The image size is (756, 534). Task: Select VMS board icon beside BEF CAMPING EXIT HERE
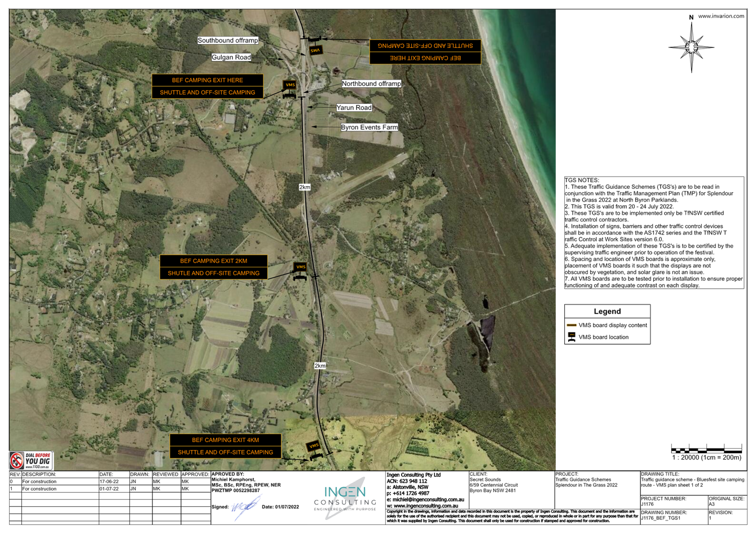coord(289,89)
